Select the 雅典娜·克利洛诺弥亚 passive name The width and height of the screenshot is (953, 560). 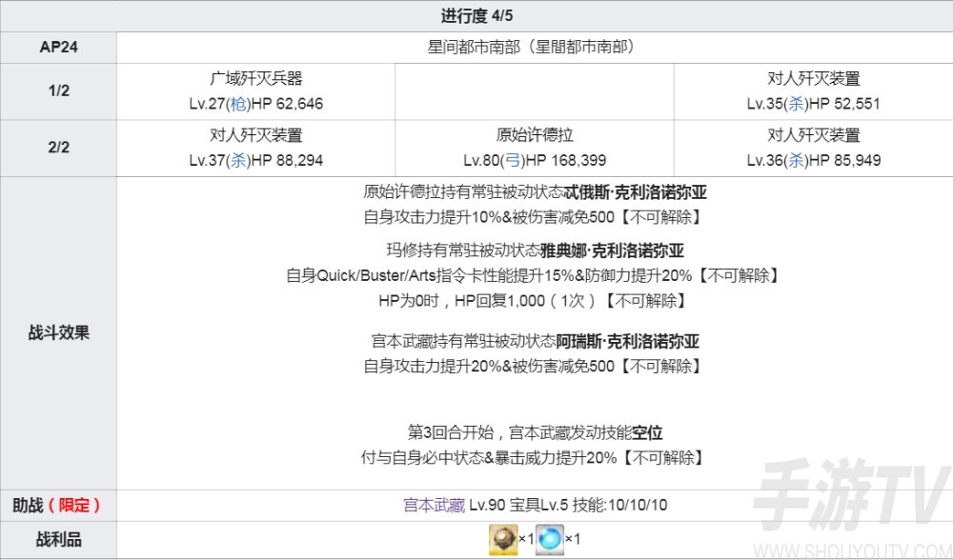pos(612,250)
